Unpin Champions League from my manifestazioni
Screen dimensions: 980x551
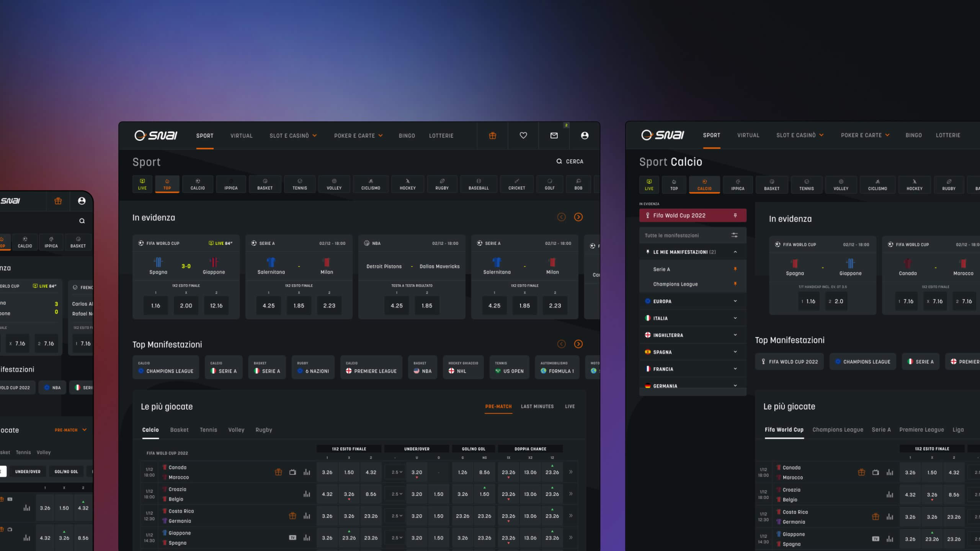pyautogui.click(x=735, y=284)
